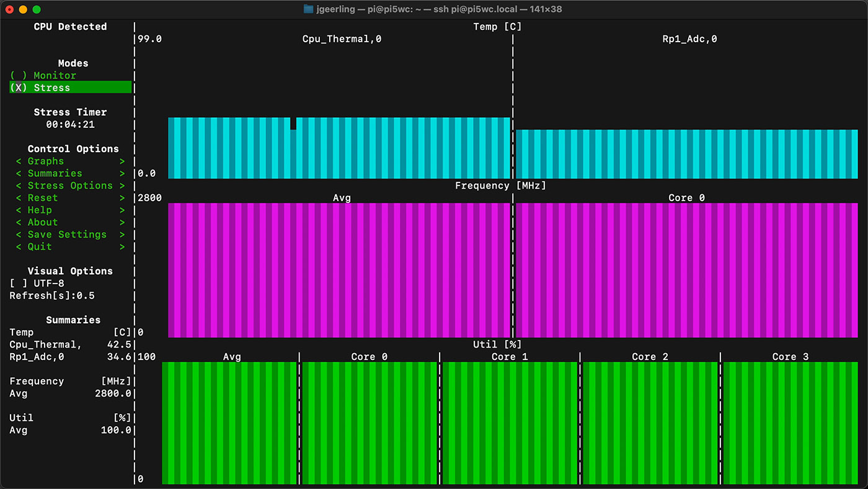Open the About option
Image resolution: width=868 pixels, height=489 pixels.
click(70, 222)
